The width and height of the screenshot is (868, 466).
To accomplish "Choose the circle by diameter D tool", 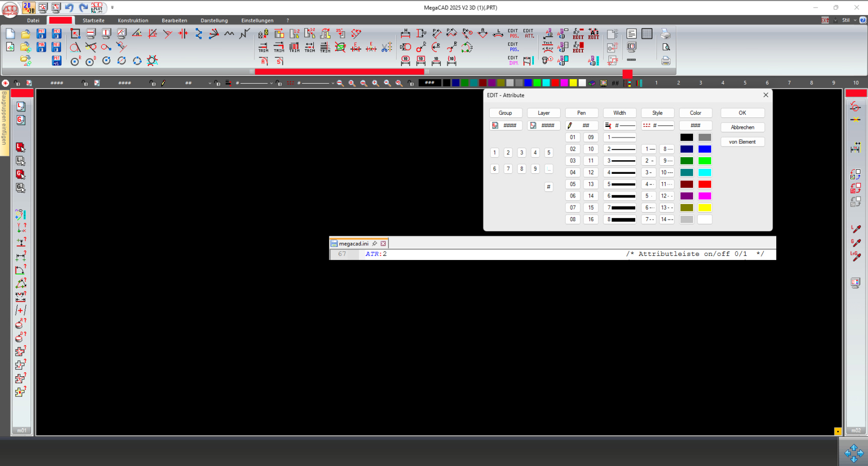I will click(91, 61).
